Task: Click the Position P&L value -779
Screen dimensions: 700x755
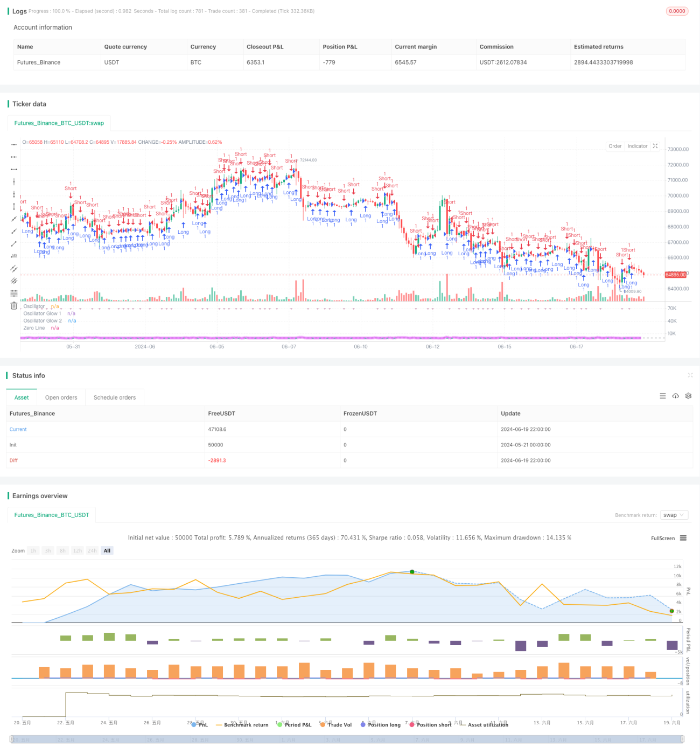Action: [x=329, y=62]
